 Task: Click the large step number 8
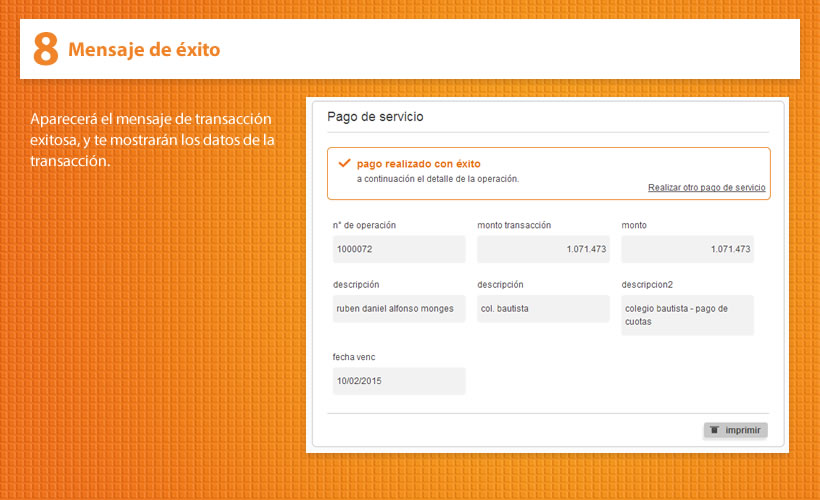45,48
